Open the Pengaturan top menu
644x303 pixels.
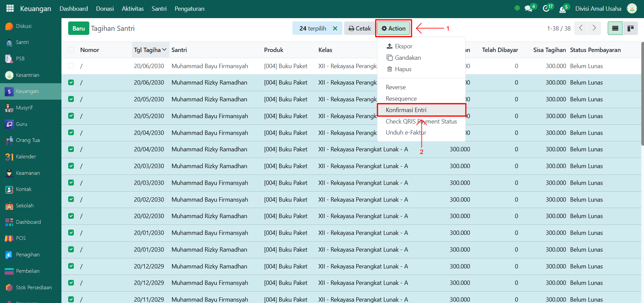pyautogui.click(x=189, y=9)
